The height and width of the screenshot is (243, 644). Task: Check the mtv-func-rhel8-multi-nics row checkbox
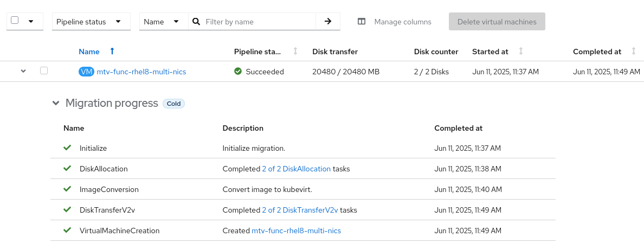[44, 71]
